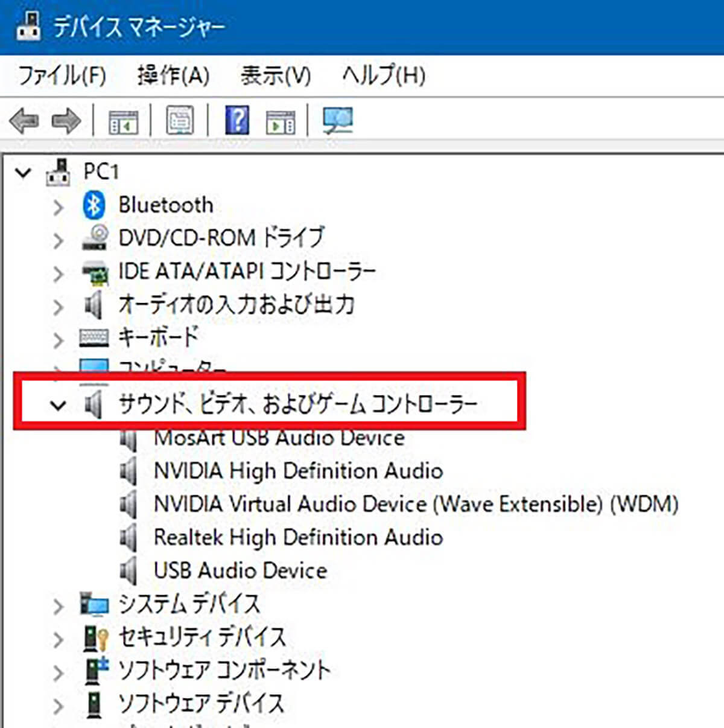Collapse サウンド、ビデオ、およびゲーム コントローラー category

[58, 405]
